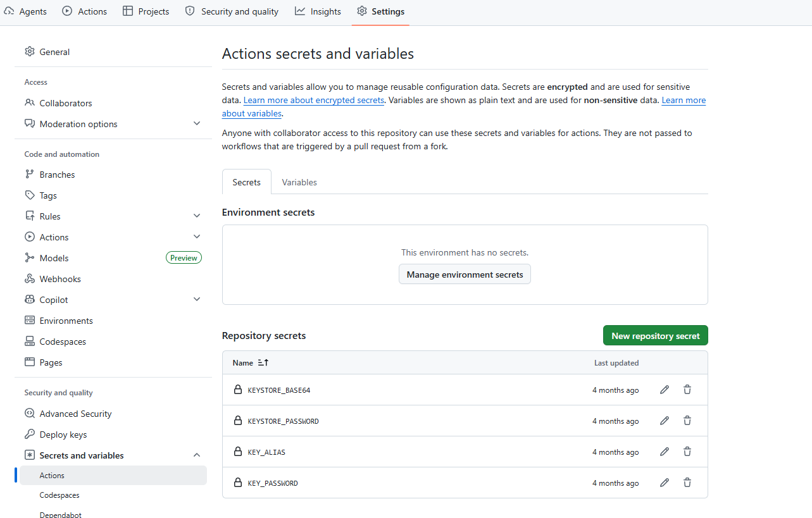Screen dimensions: 812x518
Task: Go to Codespaces settings with monitor icon
Action: click(x=63, y=342)
